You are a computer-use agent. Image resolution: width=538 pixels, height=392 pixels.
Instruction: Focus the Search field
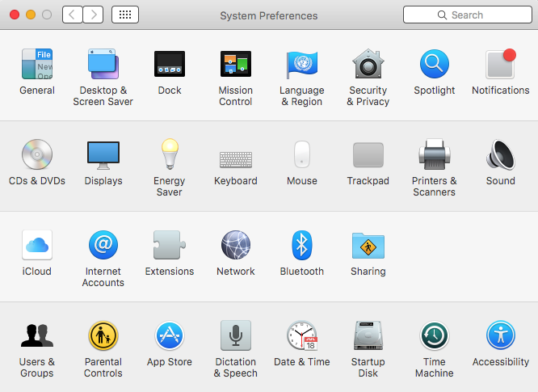pos(468,15)
